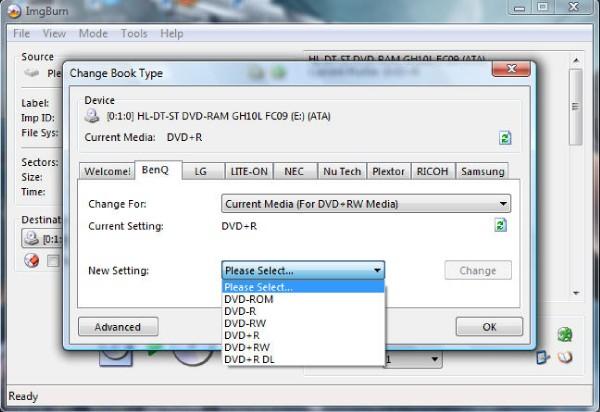600x412 pixels.
Task: Click the green refresh icon in ImgBurn main window
Action: point(565,334)
